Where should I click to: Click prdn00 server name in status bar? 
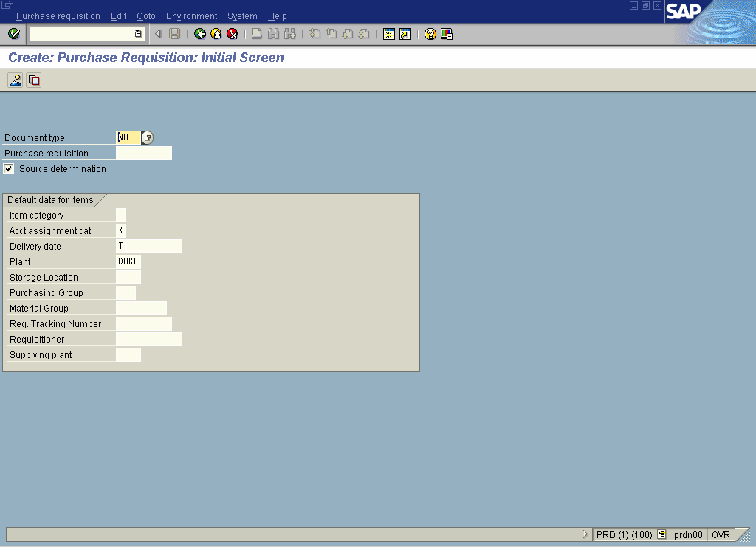(x=688, y=534)
